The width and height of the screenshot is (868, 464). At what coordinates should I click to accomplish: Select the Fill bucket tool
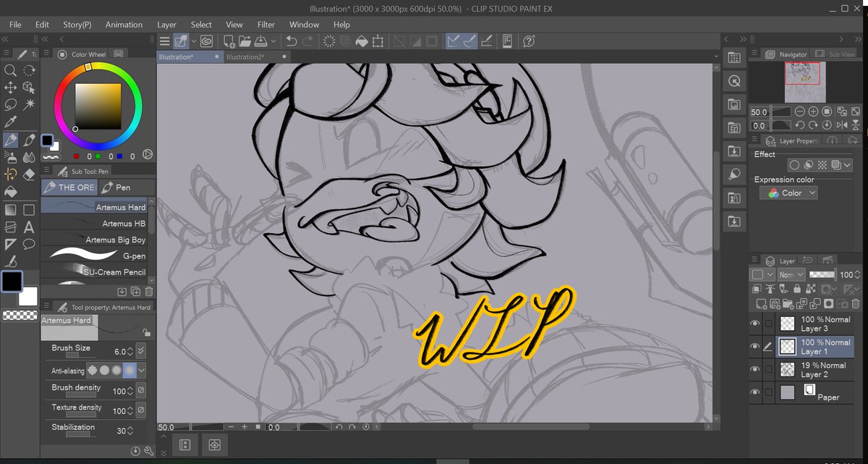point(11,192)
